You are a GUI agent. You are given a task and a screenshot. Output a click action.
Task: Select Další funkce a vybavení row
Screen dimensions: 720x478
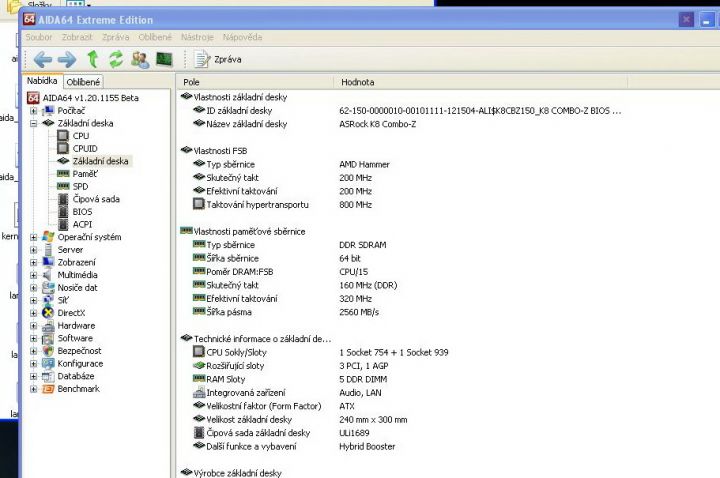click(x=294, y=446)
